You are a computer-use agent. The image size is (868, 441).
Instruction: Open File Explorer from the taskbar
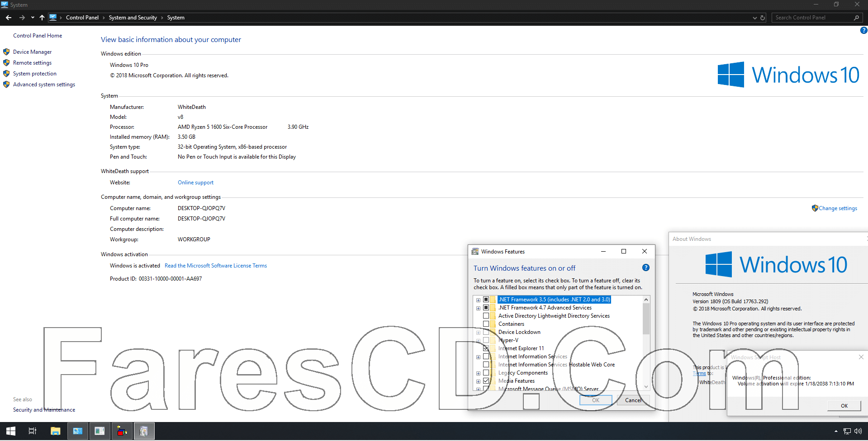(x=55, y=431)
